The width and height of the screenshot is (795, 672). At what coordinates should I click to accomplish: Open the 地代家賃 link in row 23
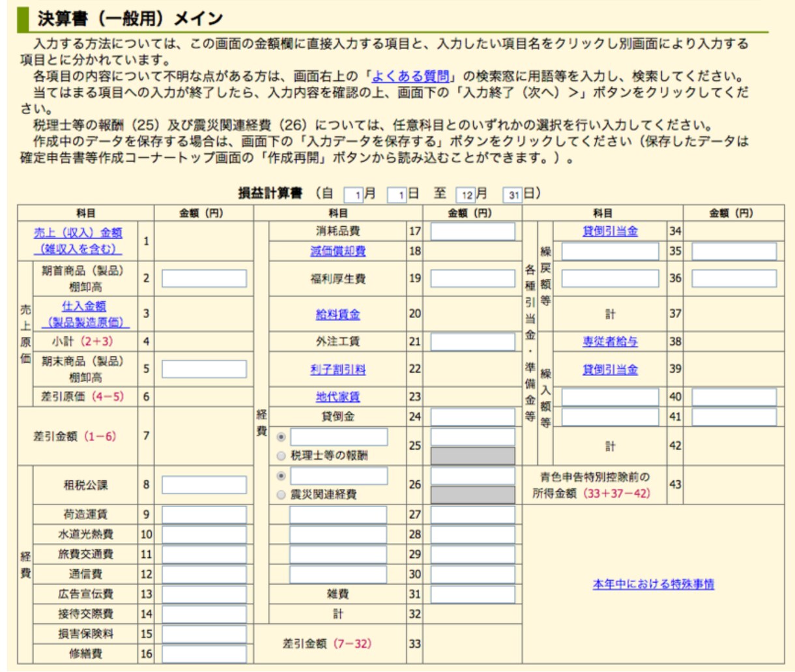pyautogui.click(x=338, y=396)
